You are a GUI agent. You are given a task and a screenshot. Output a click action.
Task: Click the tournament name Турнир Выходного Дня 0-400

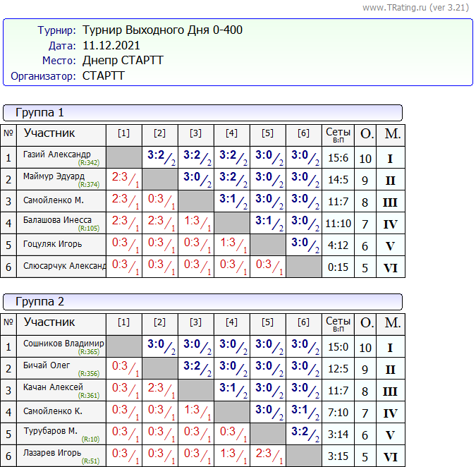[x=162, y=30]
